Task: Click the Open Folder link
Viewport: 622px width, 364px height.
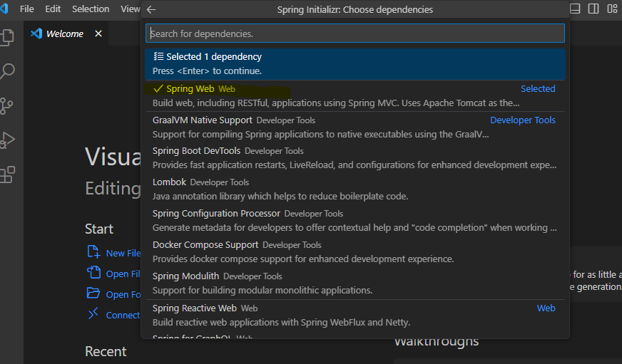Action: pyautogui.click(x=123, y=294)
